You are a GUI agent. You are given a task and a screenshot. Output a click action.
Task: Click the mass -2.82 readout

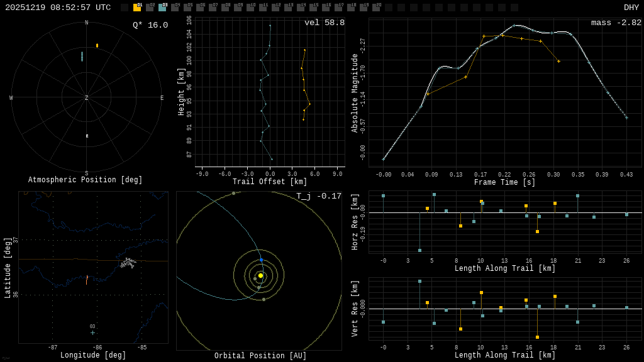616,23
